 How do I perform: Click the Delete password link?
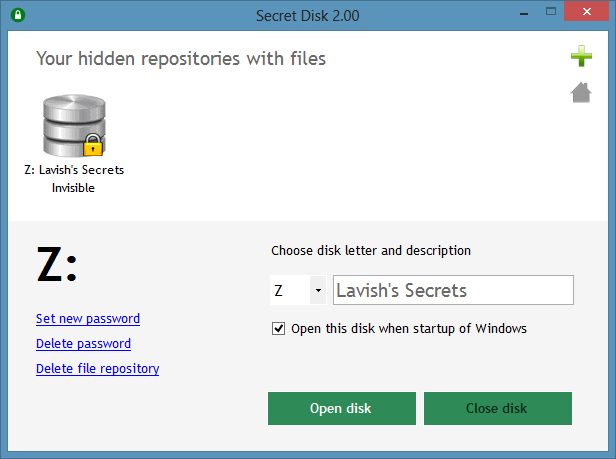(x=83, y=344)
